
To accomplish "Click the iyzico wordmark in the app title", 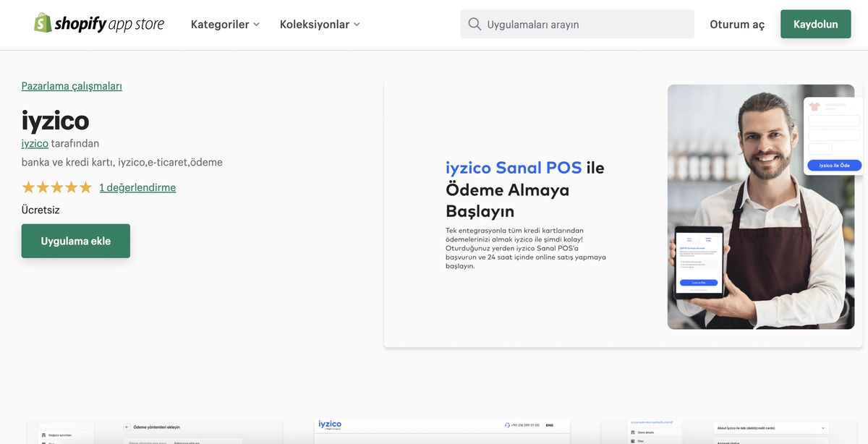I will (54, 121).
